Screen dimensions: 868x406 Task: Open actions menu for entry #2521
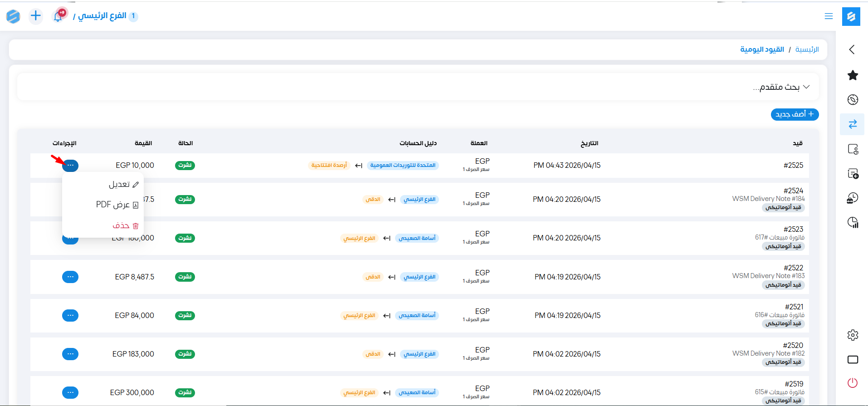click(x=70, y=315)
